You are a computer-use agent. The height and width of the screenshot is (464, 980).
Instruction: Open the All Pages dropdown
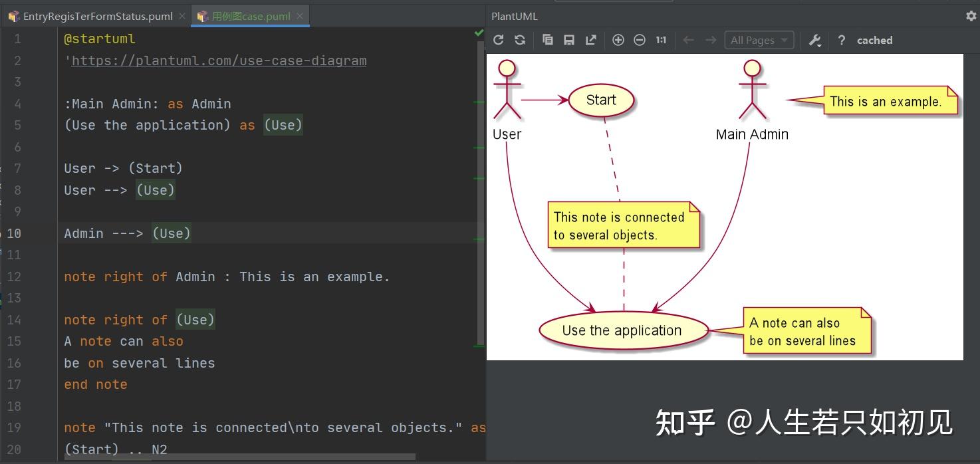pos(759,40)
